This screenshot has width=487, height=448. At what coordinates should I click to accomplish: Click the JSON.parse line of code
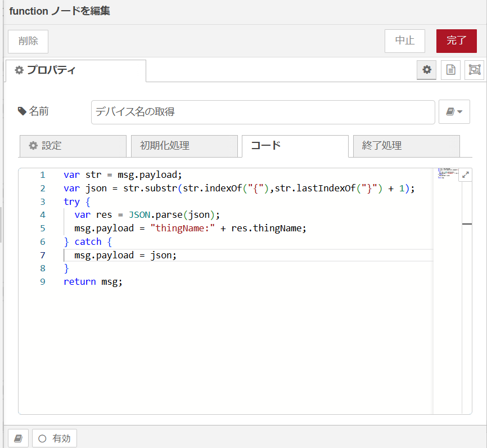click(x=147, y=215)
